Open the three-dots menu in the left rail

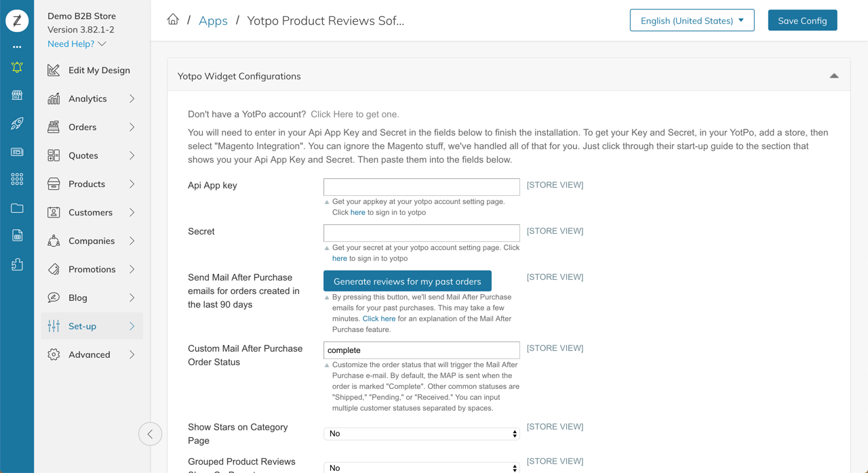tap(17, 47)
